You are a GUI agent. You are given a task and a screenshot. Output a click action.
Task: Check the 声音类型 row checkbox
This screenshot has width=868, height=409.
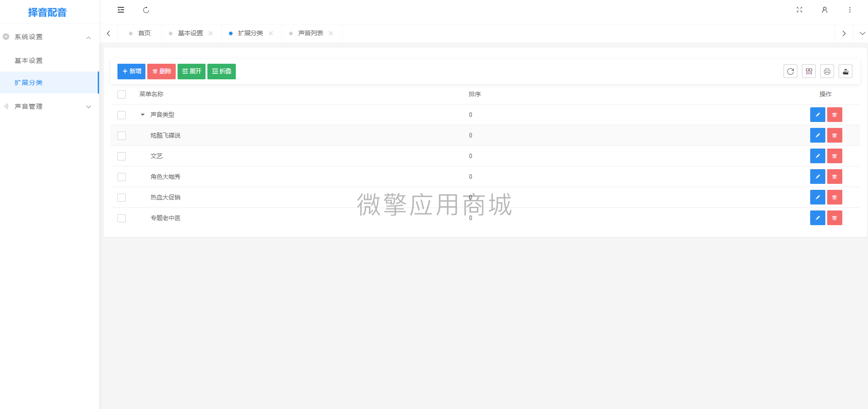pos(122,115)
